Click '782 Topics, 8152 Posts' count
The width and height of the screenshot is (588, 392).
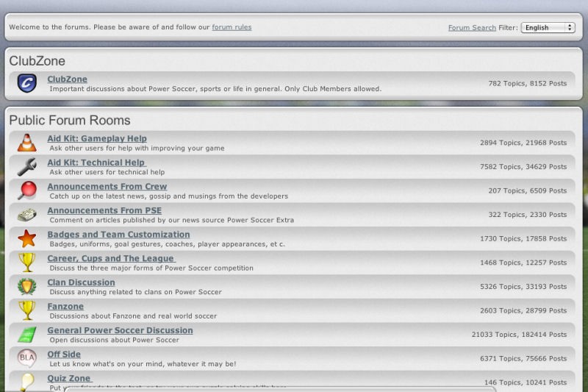527,83
